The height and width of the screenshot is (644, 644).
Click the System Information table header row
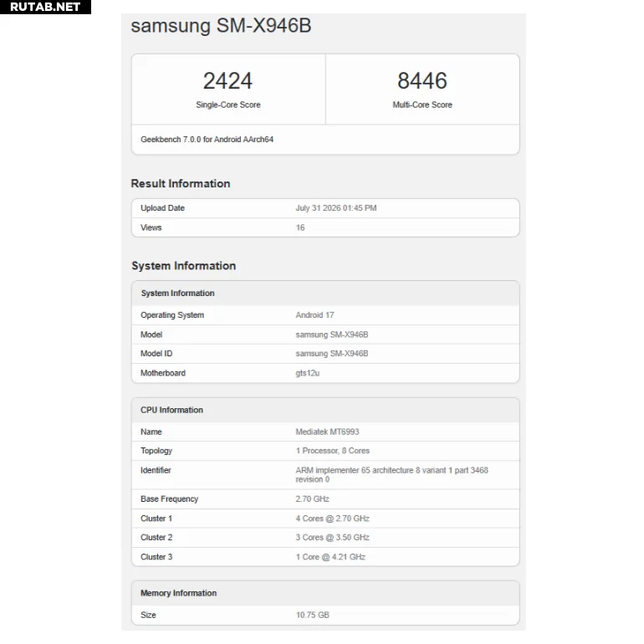tap(325, 294)
